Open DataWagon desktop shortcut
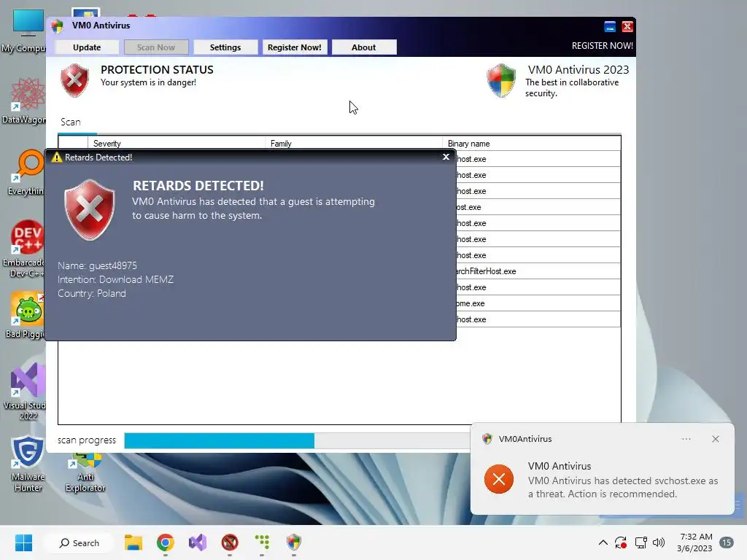 pyautogui.click(x=27, y=101)
